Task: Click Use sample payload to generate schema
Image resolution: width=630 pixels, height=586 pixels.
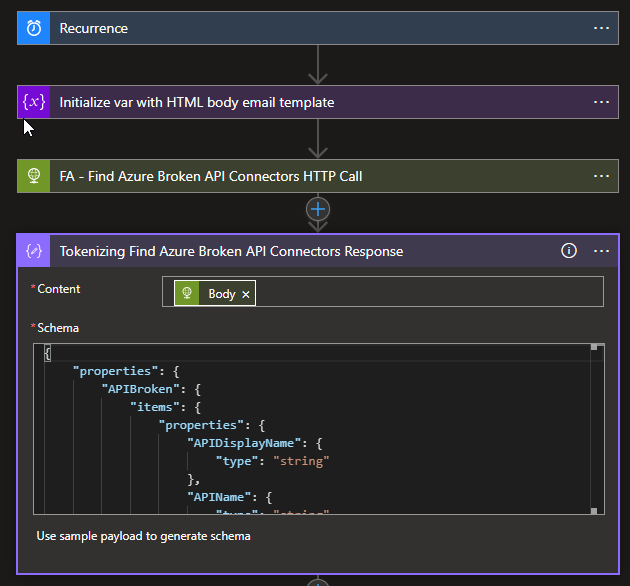Action: (x=143, y=536)
